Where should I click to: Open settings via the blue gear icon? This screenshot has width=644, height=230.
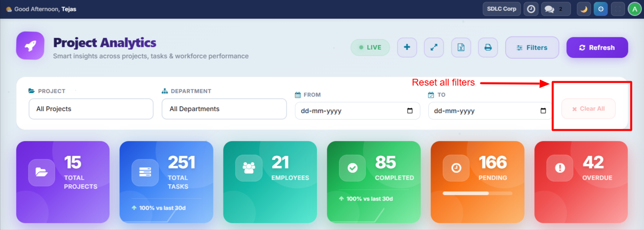tap(600, 9)
